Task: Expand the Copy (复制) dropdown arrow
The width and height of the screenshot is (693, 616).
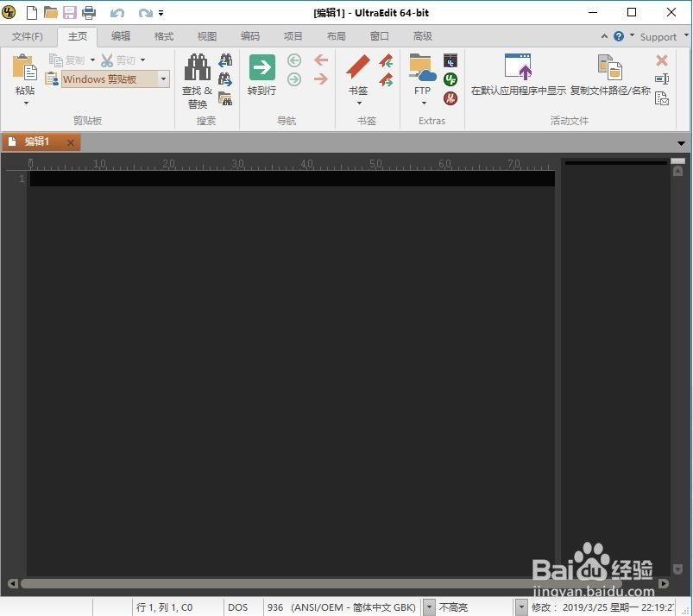Action: [x=92, y=60]
